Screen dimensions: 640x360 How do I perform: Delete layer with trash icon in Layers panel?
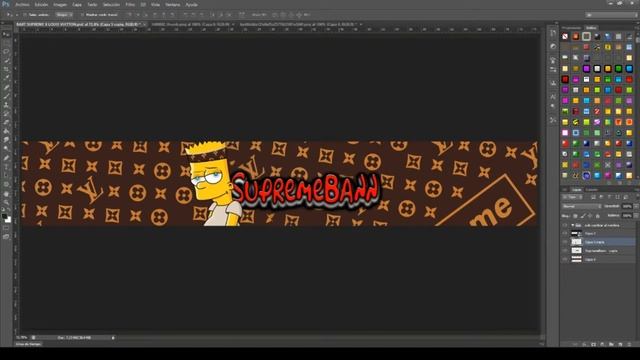[629, 344]
